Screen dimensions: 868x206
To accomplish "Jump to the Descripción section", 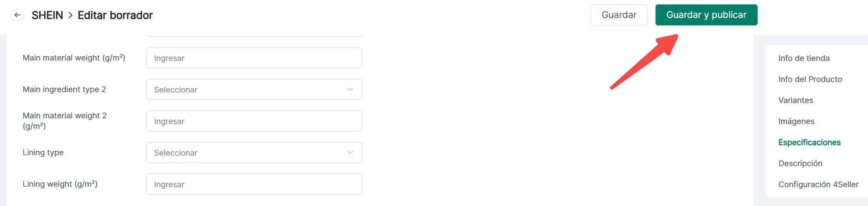I will (800, 163).
